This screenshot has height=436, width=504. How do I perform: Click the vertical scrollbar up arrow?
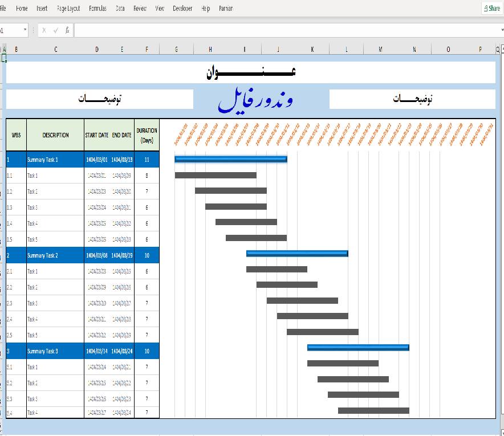click(x=502, y=49)
